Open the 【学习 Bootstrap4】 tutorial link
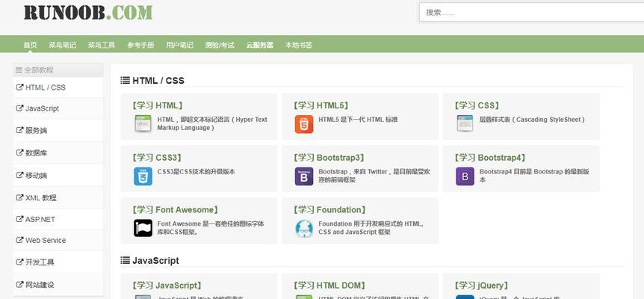 tap(490, 158)
